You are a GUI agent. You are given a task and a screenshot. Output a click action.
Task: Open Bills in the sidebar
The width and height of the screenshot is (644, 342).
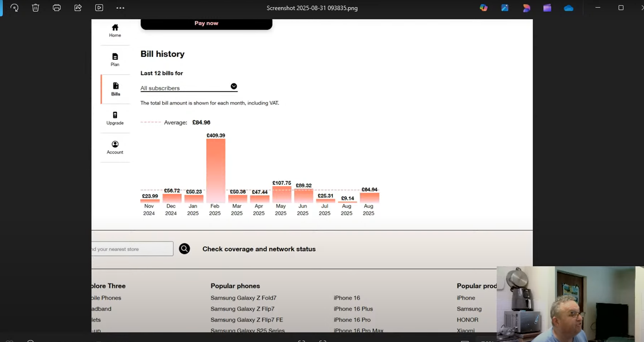point(115,89)
